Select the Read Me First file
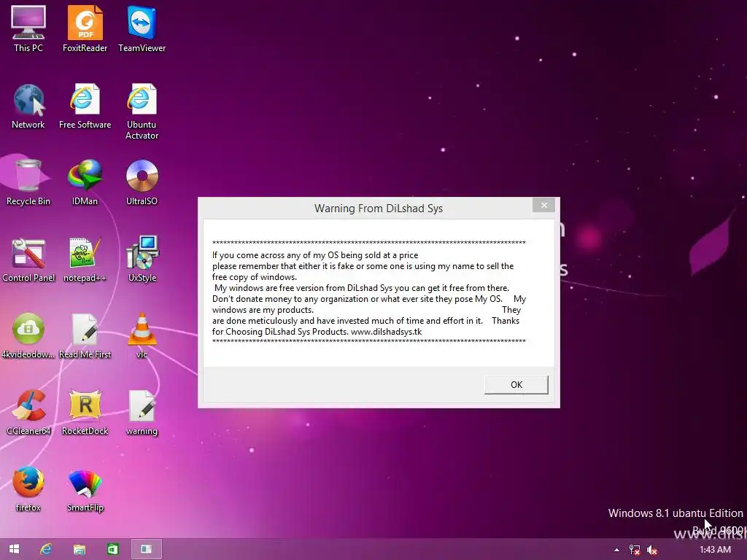747x560 pixels. [85, 335]
